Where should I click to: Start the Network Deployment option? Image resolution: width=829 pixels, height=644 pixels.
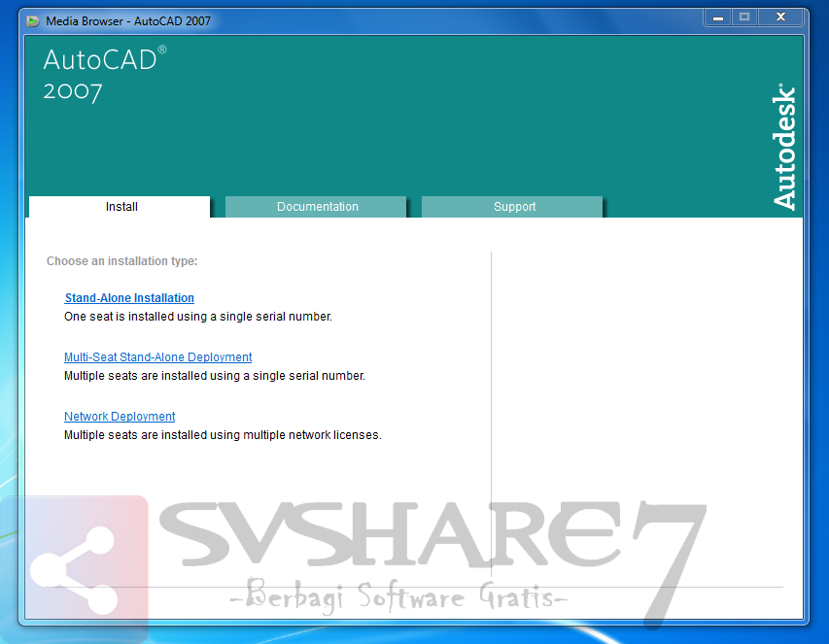coord(120,417)
